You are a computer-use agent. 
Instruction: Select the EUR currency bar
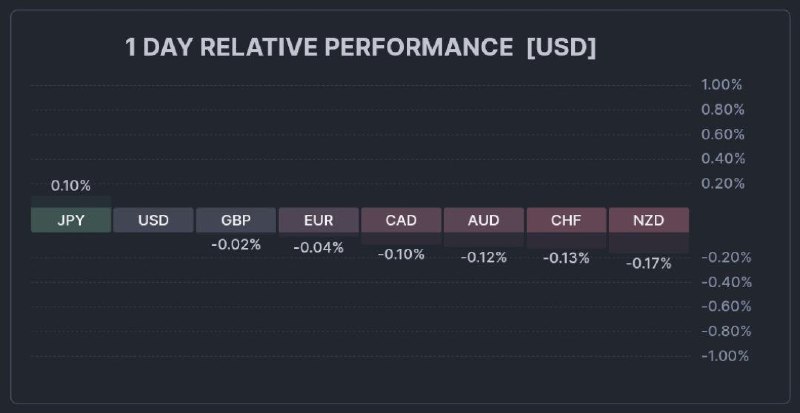point(318,220)
